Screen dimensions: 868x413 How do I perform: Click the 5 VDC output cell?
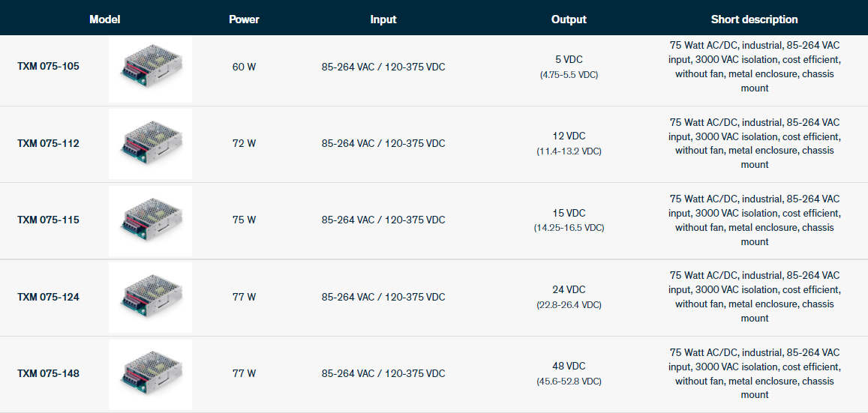coord(569,59)
